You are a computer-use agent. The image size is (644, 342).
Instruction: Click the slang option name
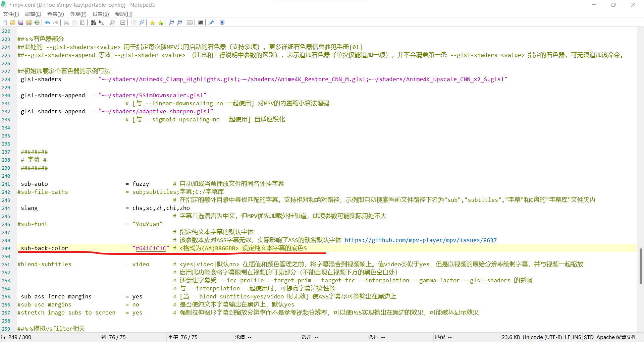29,208
